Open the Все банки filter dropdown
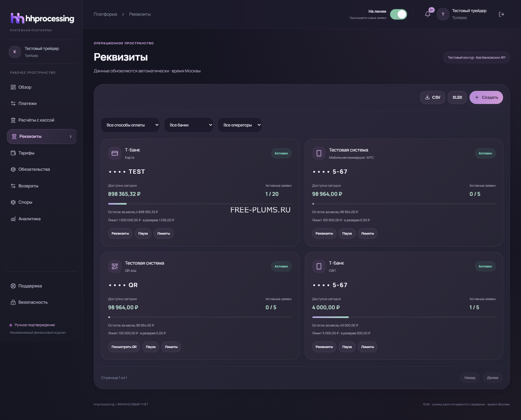The image size is (521, 420). [x=189, y=125]
